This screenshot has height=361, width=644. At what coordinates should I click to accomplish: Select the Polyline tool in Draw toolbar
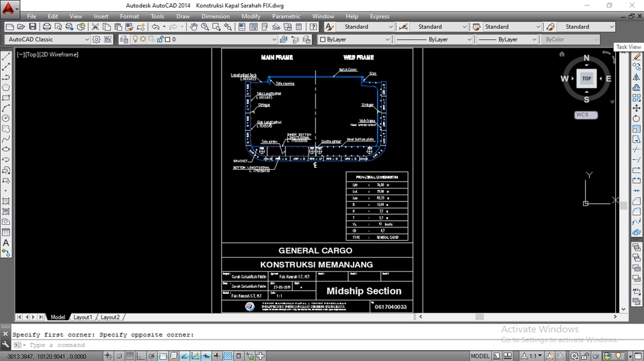click(x=6, y=77)
